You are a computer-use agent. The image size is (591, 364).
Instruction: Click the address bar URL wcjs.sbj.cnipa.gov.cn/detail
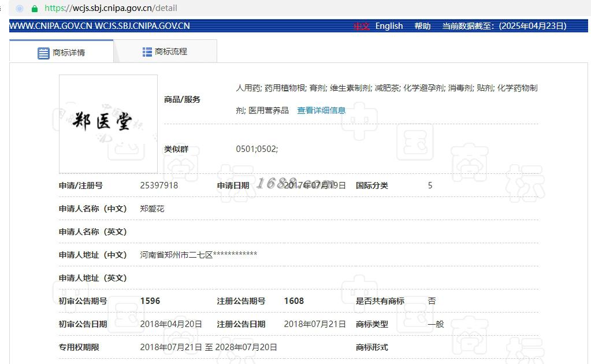point(111,8)
